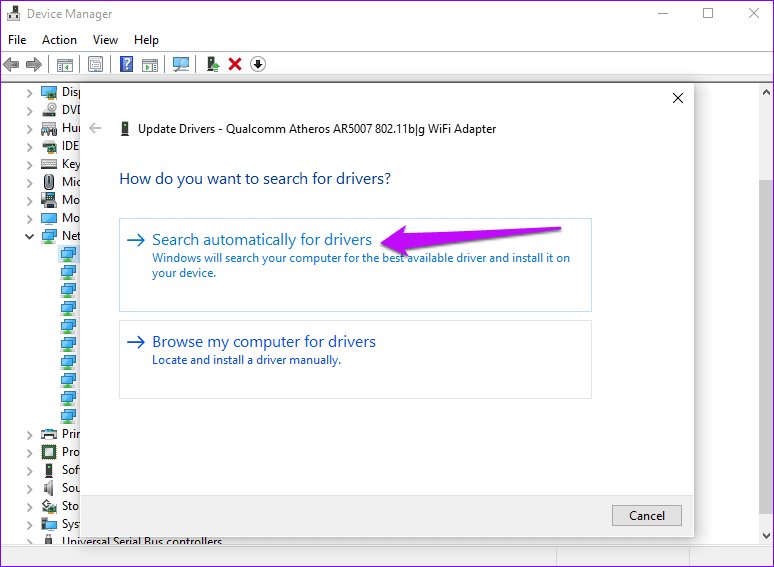Expand the Processors tree node
Image resolution: width=774 pixels, height=567 pixels.
point(30,453)
